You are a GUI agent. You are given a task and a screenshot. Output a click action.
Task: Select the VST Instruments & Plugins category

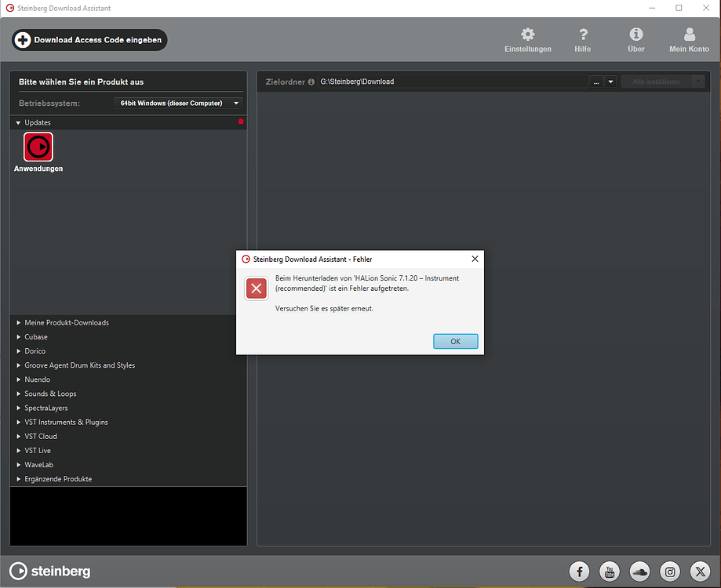point(66,422)
